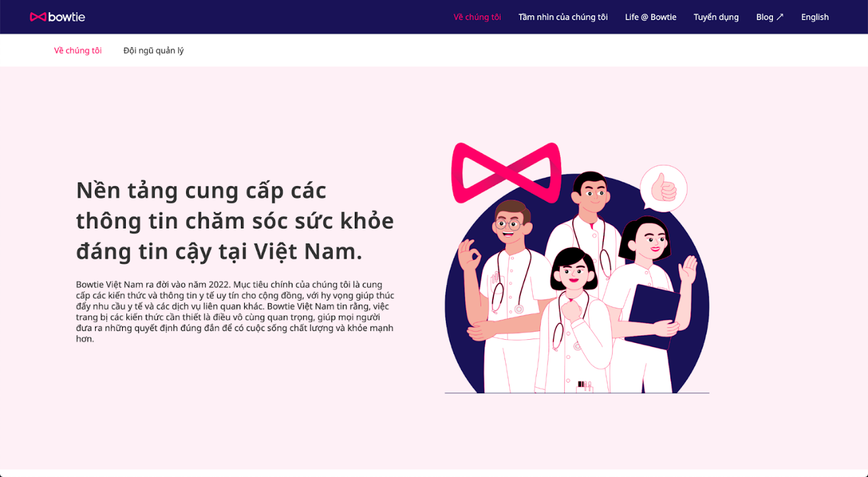The image size is (868, 477).
Task: Open Về chúng tôi in top navigation
Action: pyautogui.click(x=477, y=17)
